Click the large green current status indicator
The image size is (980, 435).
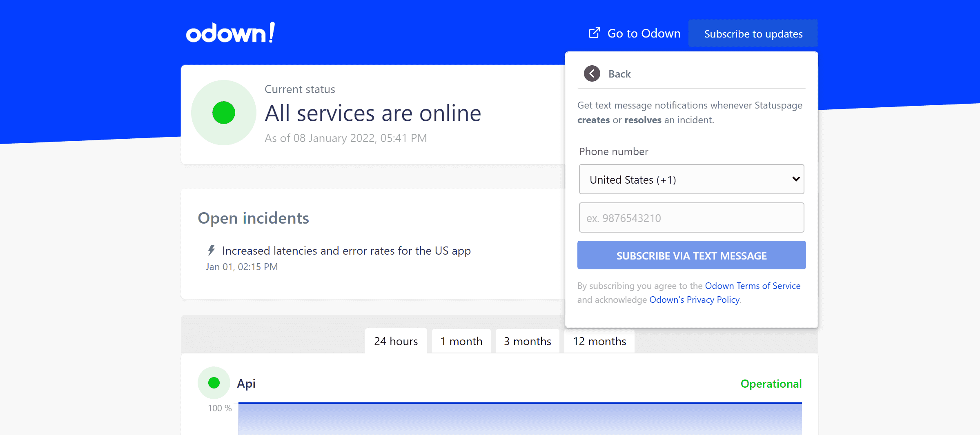tap(224, 113)
